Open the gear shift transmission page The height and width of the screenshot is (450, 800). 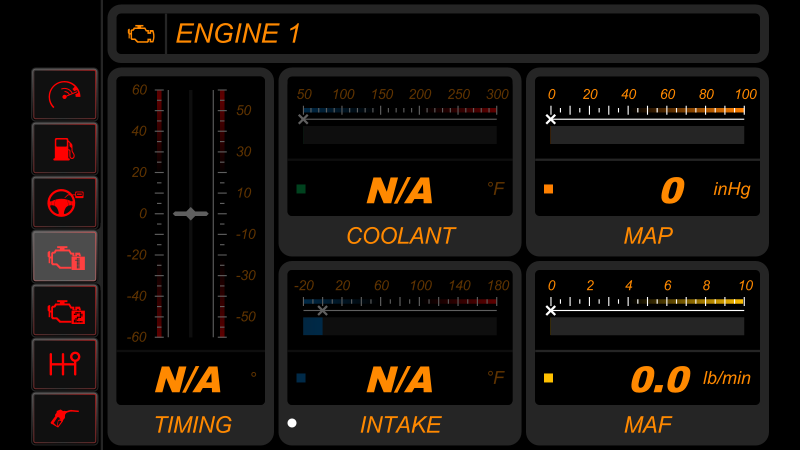click(64, 364)
